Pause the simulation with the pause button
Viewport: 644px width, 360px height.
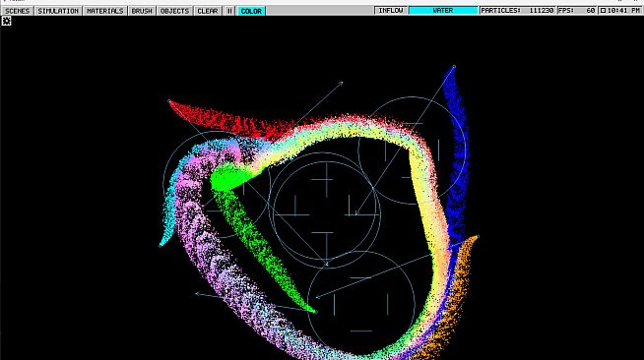pos(229,11)
